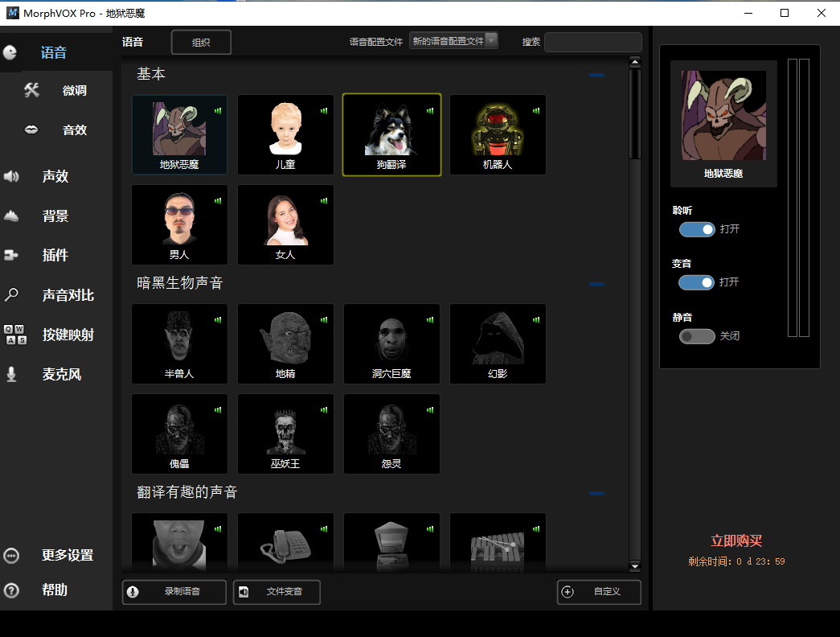Click the lips icon beside 音效
This screenshot has height=637, width=840.
[31, 129]
